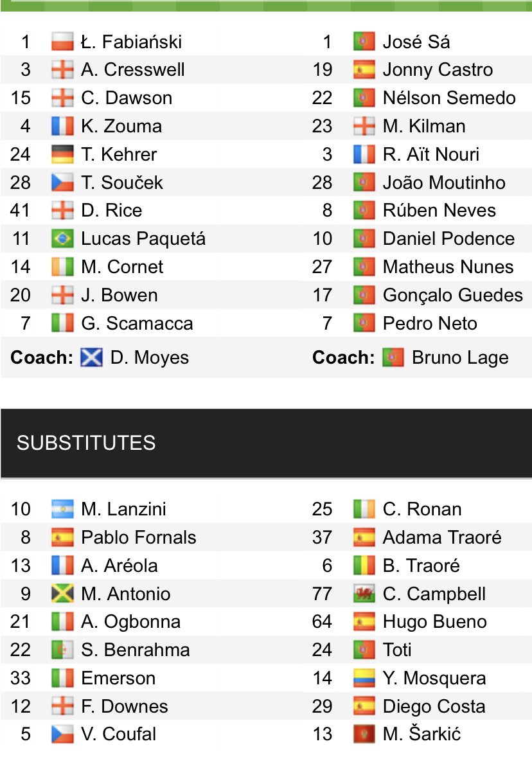Click Polish flag beside Ł. Fabiański
Screen dimensions: 532x757
[62, 42]
